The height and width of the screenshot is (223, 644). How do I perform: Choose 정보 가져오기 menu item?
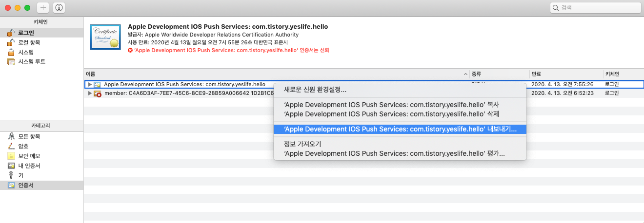pyautogui.click(x=400, y=144)
